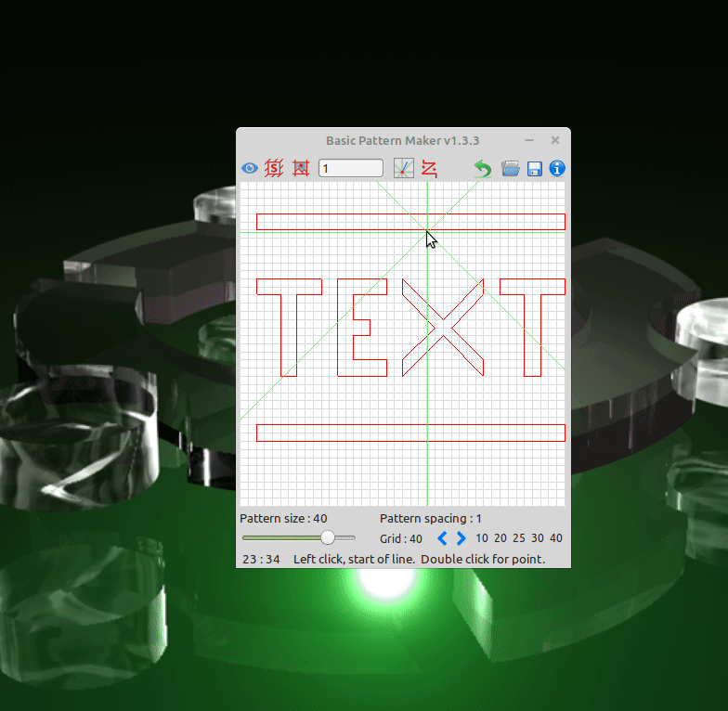Image resolution: width=728 pixels, height=711 pixels.
Task: Set grid size to 30
Action: [x=538, y=538]
